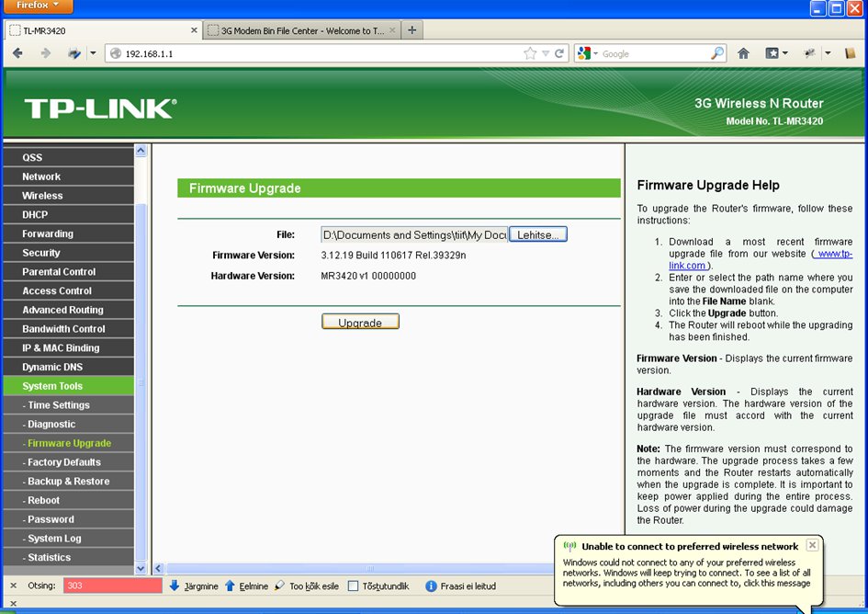
Task: Open the Forwarding menu
Action: pos(69,233)
